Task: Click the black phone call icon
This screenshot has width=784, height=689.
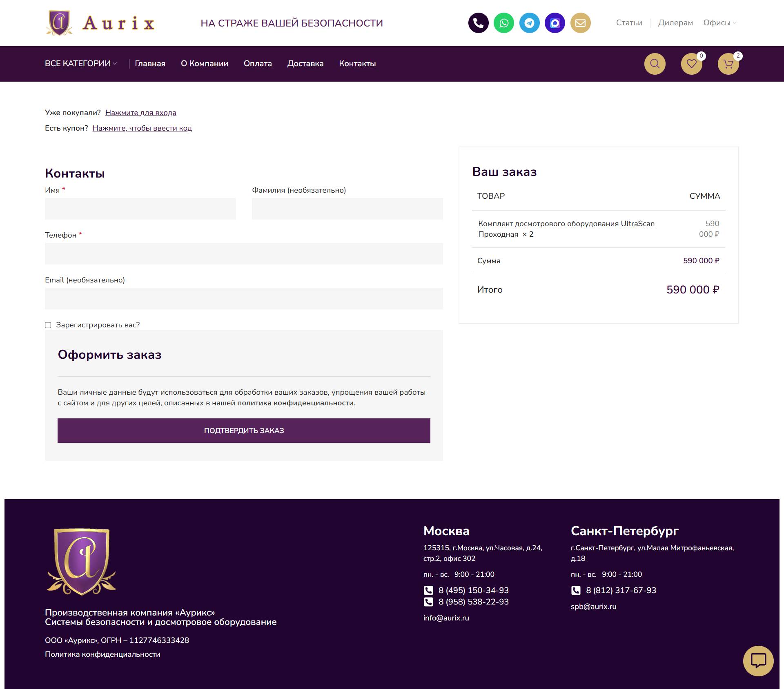Action: (478, 23)
